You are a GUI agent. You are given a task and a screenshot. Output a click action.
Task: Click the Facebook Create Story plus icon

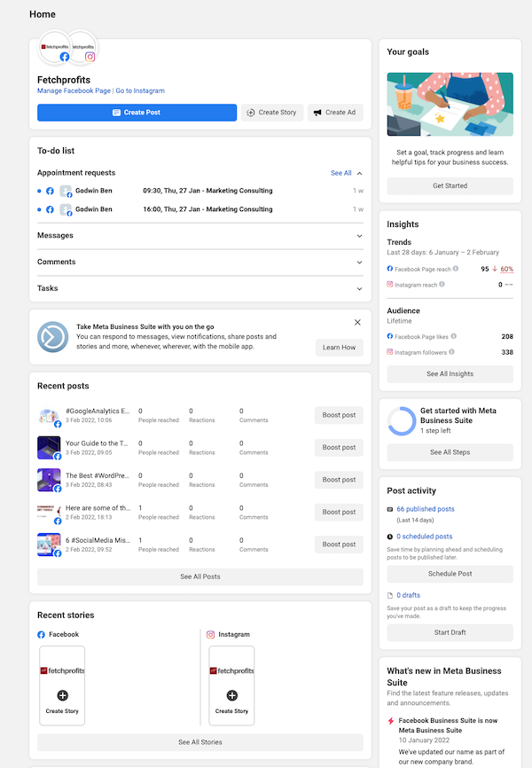click(62, 695)
